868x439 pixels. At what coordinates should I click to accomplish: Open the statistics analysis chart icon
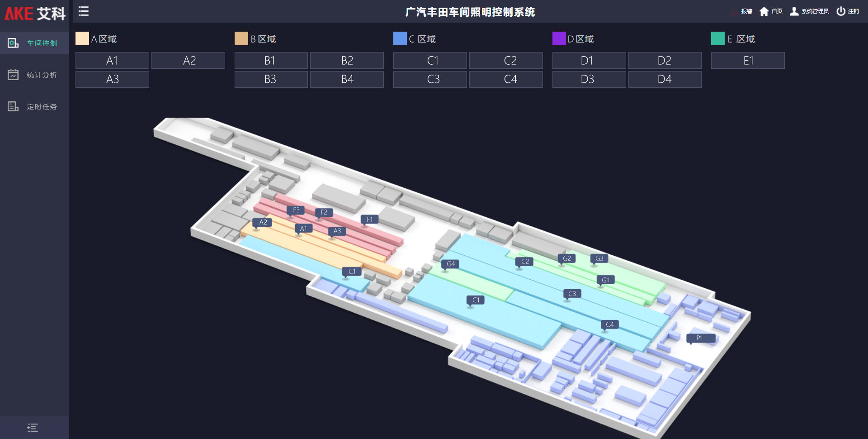pos(13,75)
